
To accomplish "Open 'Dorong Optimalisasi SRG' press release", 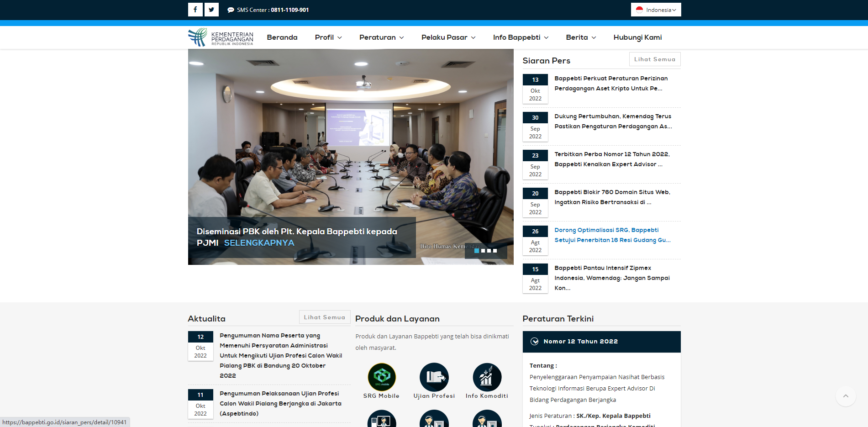I will coord(612,235).
